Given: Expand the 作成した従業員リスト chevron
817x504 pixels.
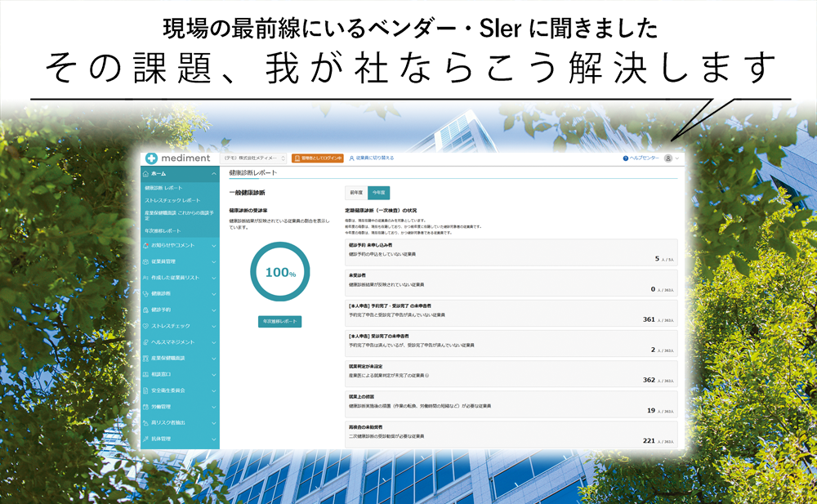Looking at the screenshot, I should [213, 278].
